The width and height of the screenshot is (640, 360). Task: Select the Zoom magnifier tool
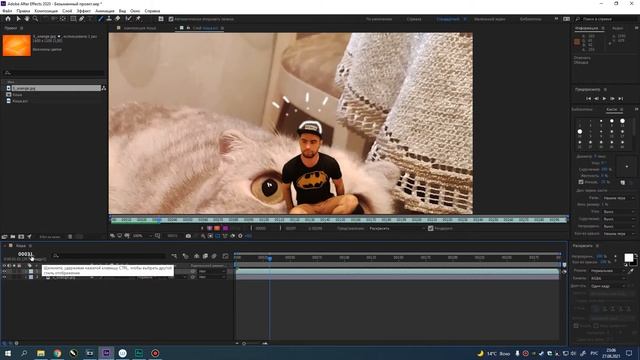click(x=36, y=19)
